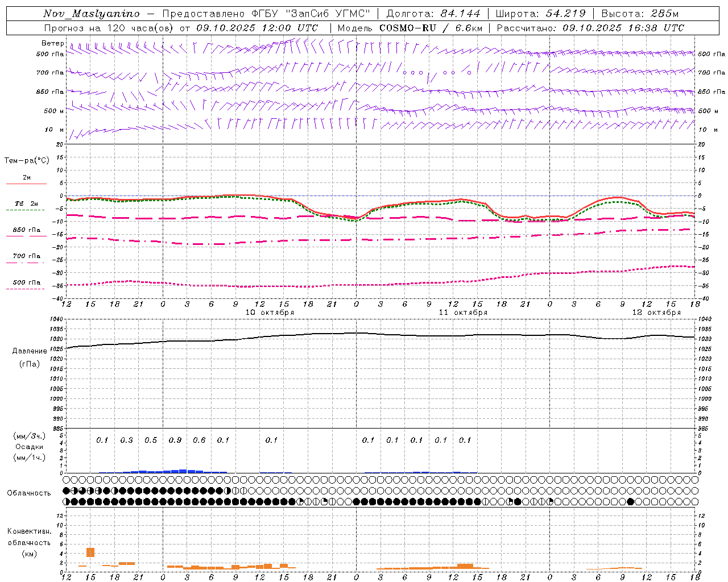The width and height of the screenshot is (728, 582).
Task: Click the 0.3 precipitation amount value
Action: coord(127,440)
